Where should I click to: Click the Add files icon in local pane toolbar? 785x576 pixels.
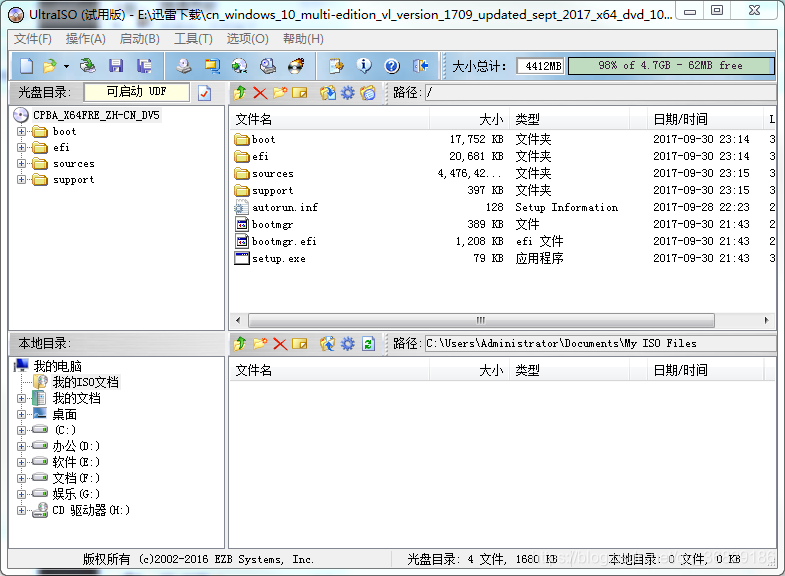(328, 344)
